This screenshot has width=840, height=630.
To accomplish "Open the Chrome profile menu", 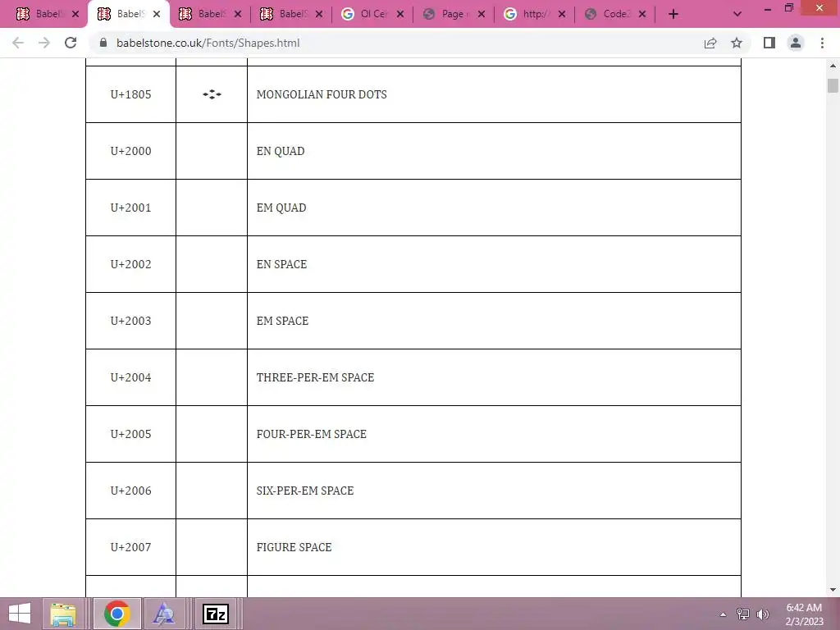I will coord(796,43).
